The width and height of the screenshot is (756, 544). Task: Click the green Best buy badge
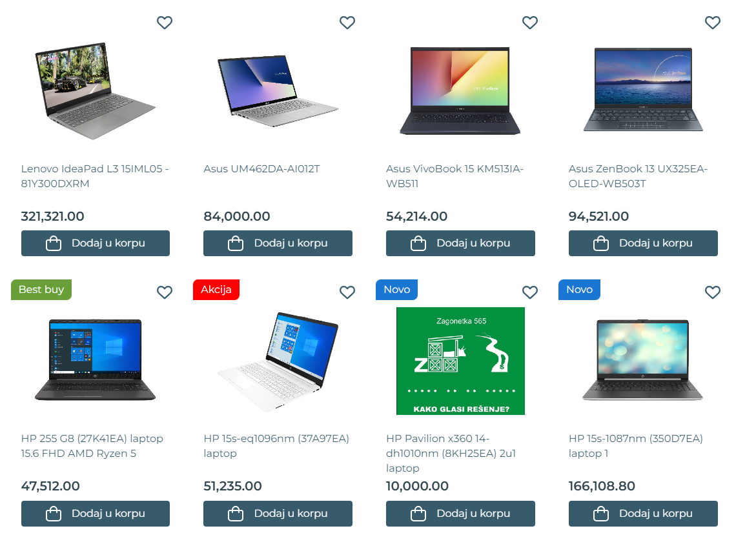(x=41, y=290)
